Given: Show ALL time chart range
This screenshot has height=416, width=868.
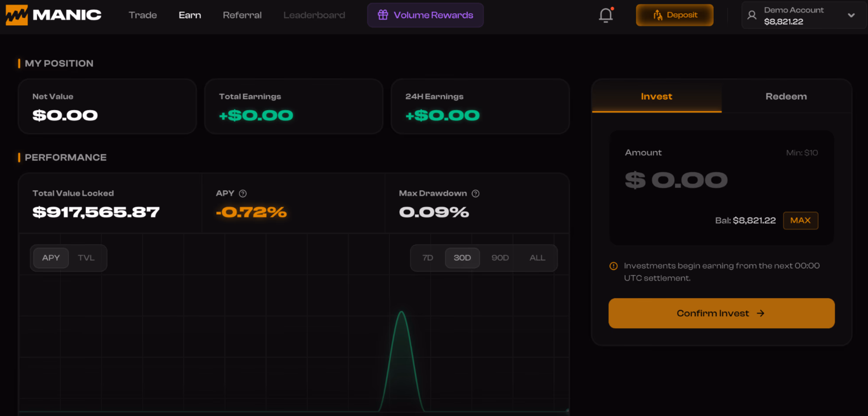Looking at the screenshot, I should (537, 258).
